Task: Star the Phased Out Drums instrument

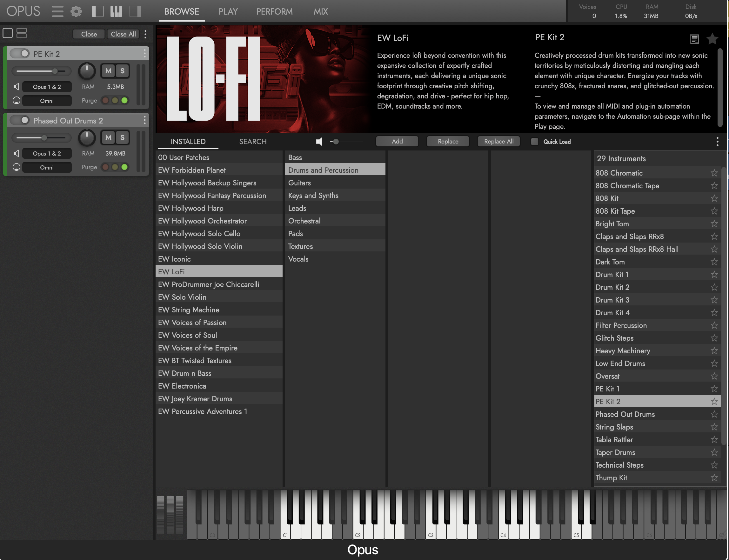Action: (714, 414)
